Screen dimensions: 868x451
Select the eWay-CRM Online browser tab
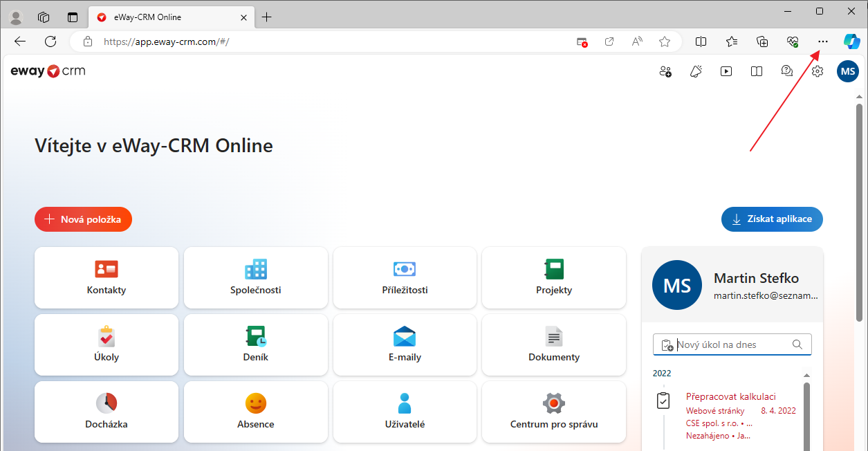(x=172, y=17)
